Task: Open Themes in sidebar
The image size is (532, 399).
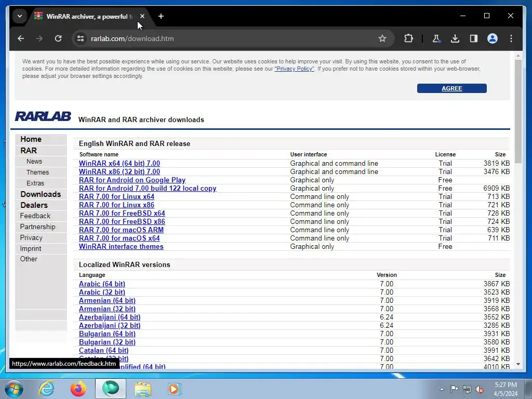Action: (37, 172)
